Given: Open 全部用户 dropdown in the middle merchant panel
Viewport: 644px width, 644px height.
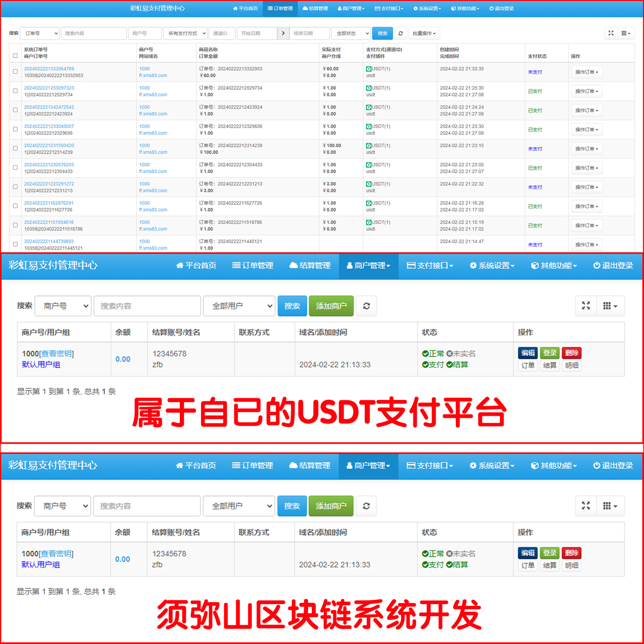Looking at the screenshot, I should tap(239, 306).
